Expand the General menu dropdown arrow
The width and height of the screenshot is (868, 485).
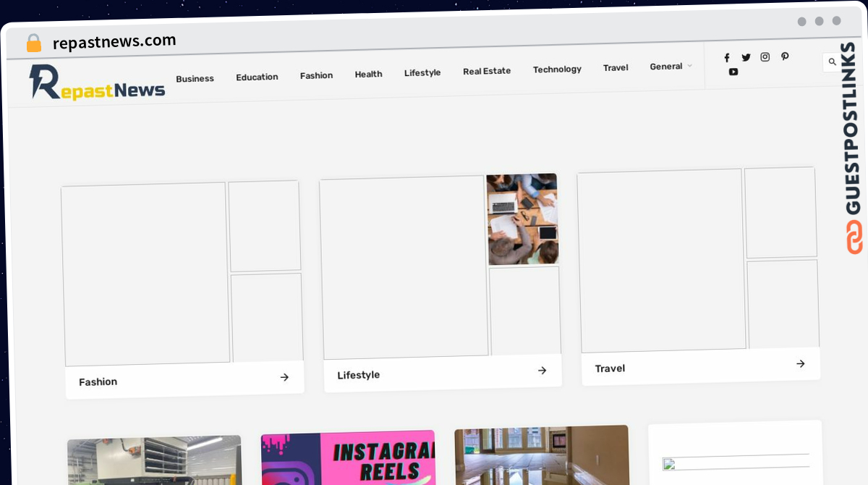tap(689, 66)
